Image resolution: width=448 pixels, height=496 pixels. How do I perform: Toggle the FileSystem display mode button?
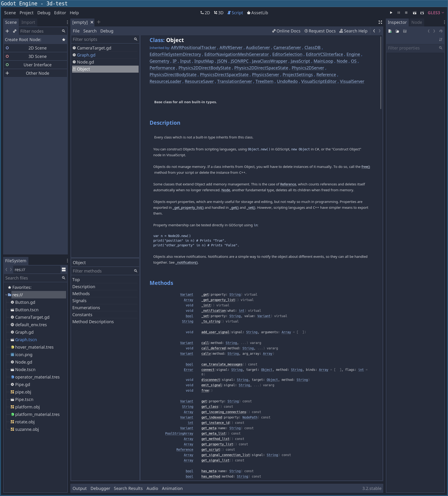pyautogui.click(x=64, y=269)
